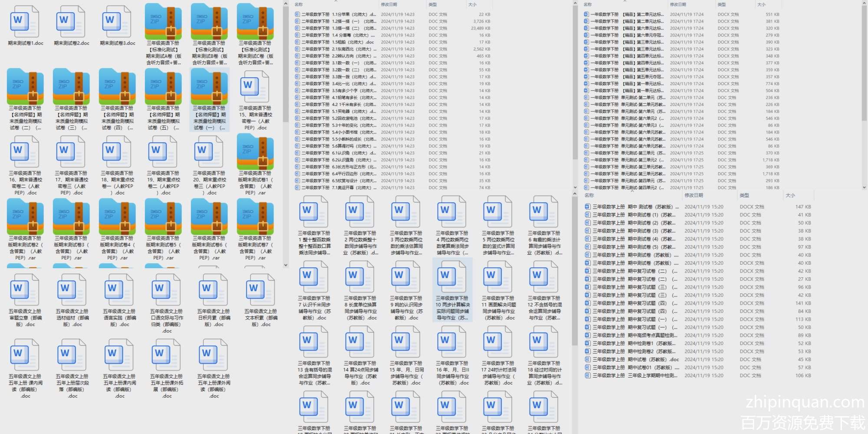Screen dimensions: 868x434
Task: Select the row 期中试卷01（苏教版）
Action: (x=697, y=368)
